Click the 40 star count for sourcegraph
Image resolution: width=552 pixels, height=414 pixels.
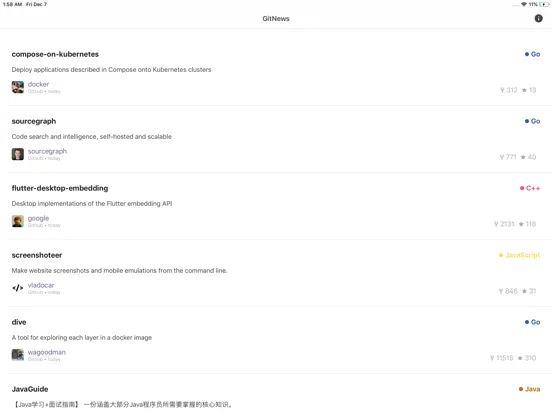pyautogui.click(x=528, y=157)
